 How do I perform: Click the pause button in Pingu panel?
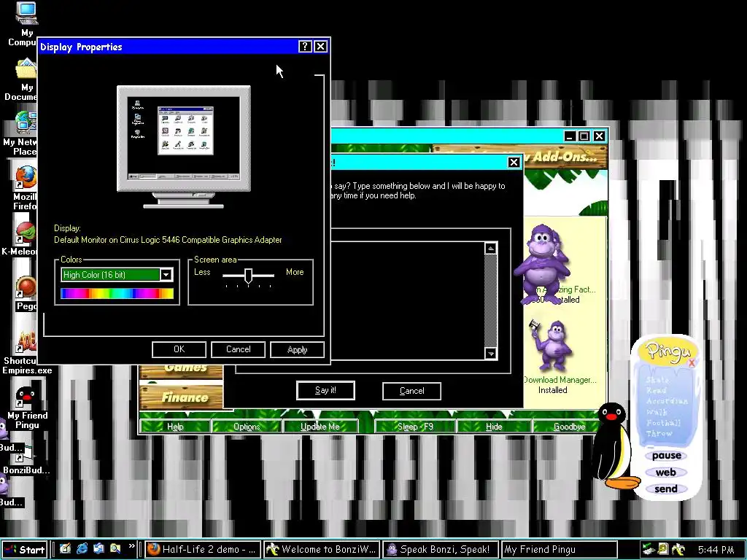[666, 456]
